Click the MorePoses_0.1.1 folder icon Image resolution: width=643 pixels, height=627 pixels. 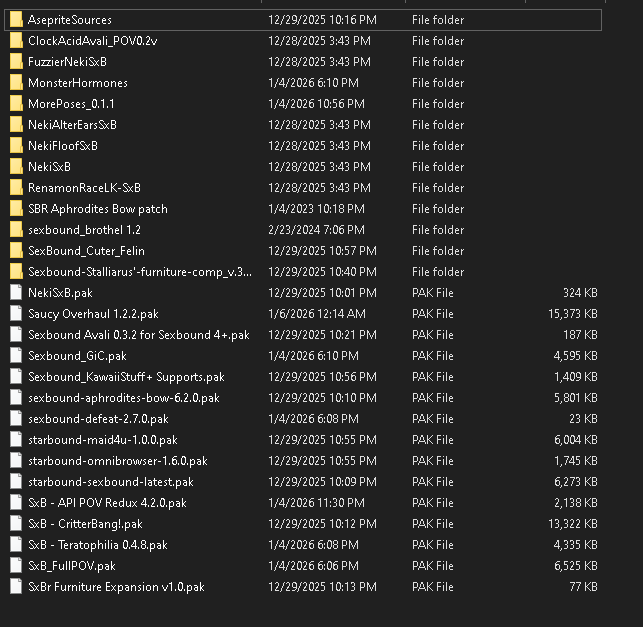coord(16,104)
